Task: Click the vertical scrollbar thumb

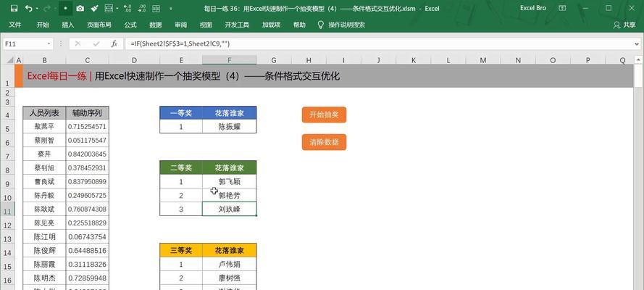Action: [637, 76]
